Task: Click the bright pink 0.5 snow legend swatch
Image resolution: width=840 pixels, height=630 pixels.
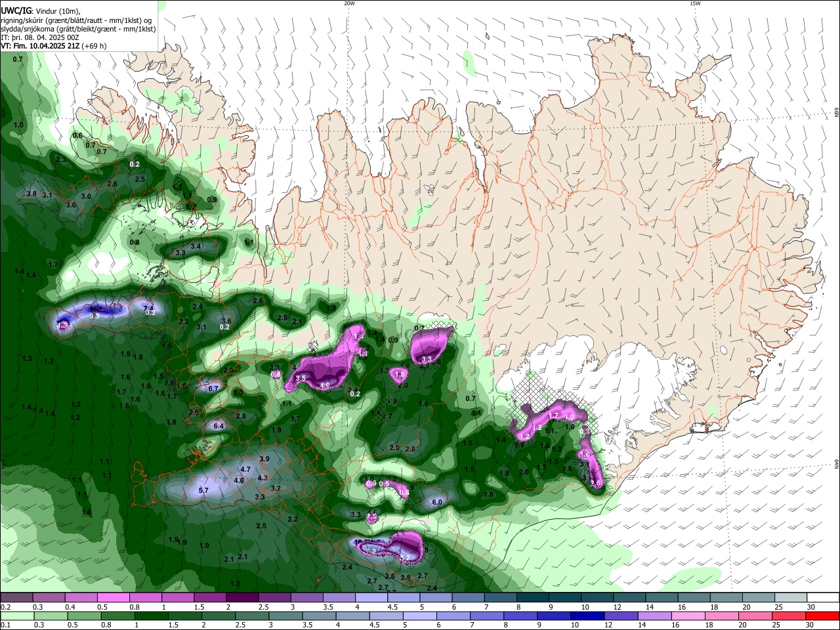Action: (x=113, y=597)
